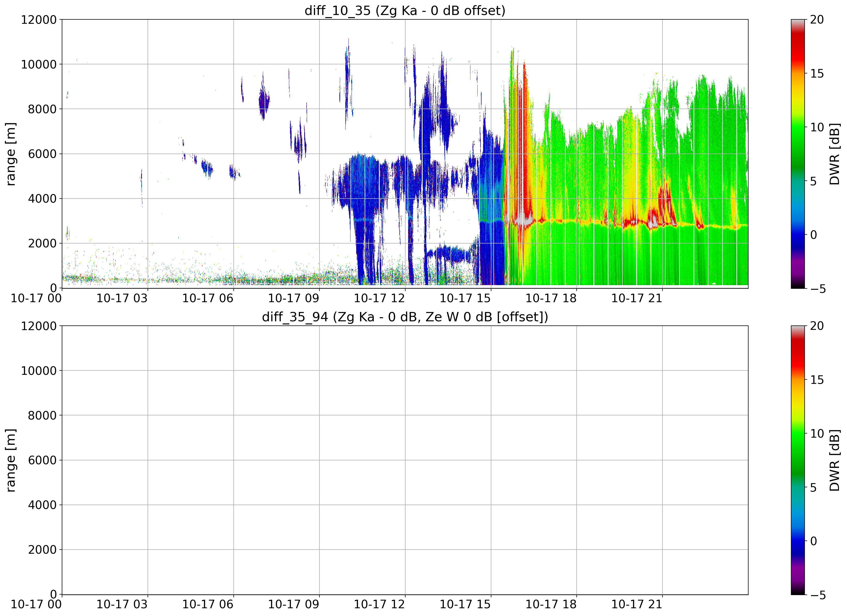Image resolution: width=847 pixels, height=616 pixels.
Task: Click the top plot's '10000' range tick label
Action: 39,64
